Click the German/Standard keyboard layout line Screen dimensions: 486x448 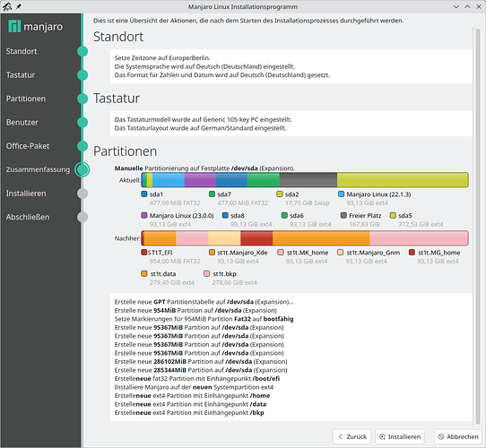(200, 128)
